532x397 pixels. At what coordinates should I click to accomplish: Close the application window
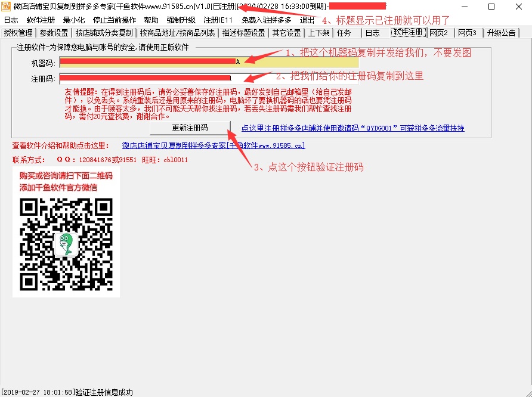pos(518,7)
